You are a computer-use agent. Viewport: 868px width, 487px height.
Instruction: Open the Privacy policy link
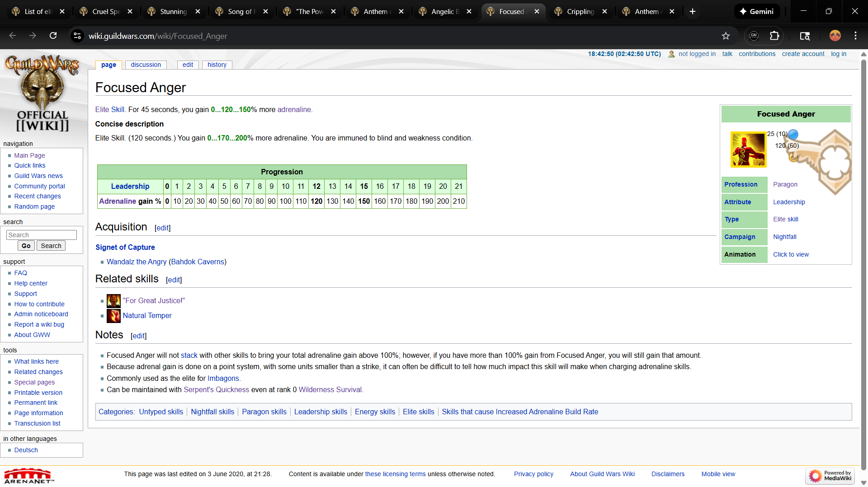point(533,474)
